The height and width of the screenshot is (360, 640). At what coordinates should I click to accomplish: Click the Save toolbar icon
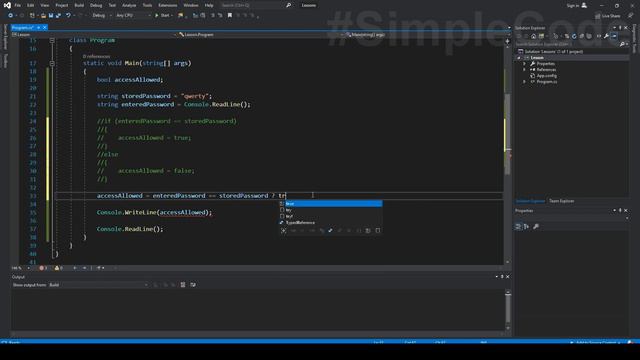pyautogui.click(x=51, y=16)
